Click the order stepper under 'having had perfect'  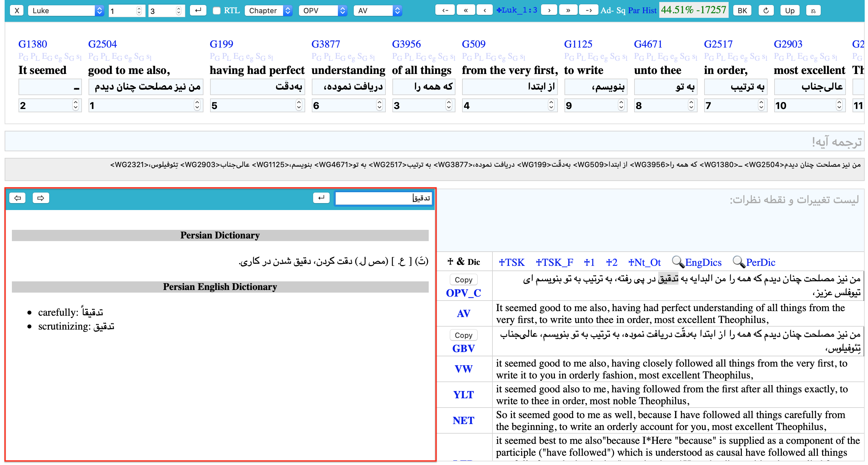click(x=299, y=105)
